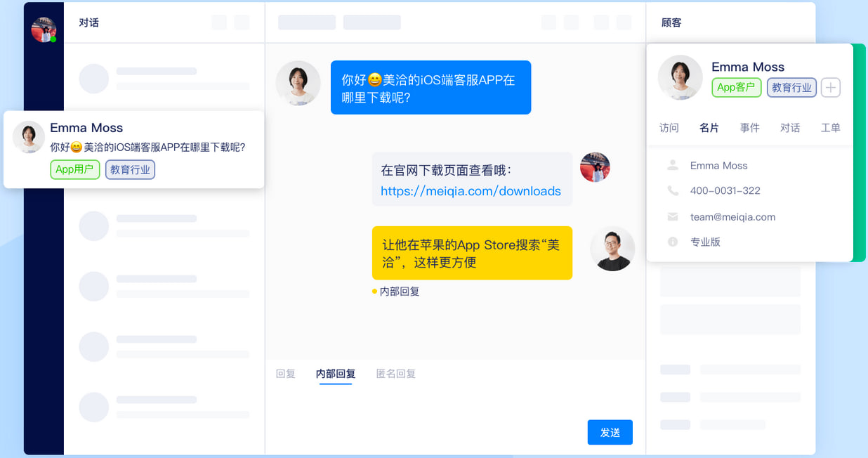Click the 发送 send button
868x458 pixels.
(x=610, y=432)
